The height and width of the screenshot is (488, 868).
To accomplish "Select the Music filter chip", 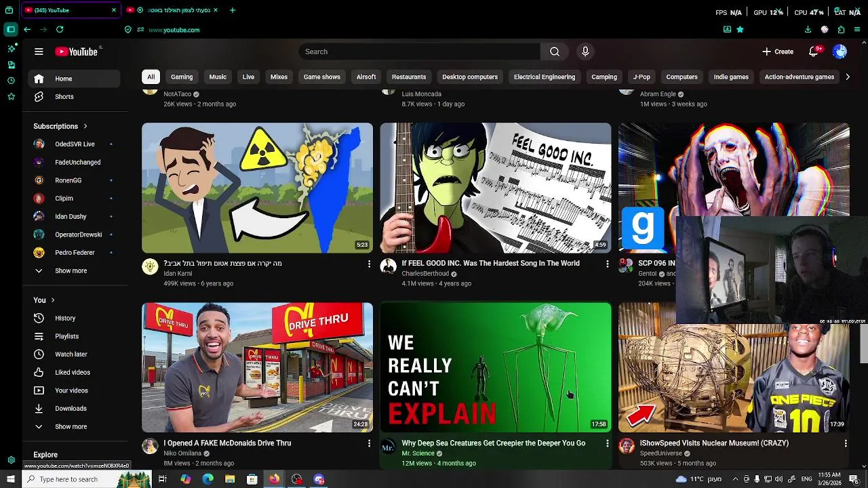I will (x=218, y=77).
